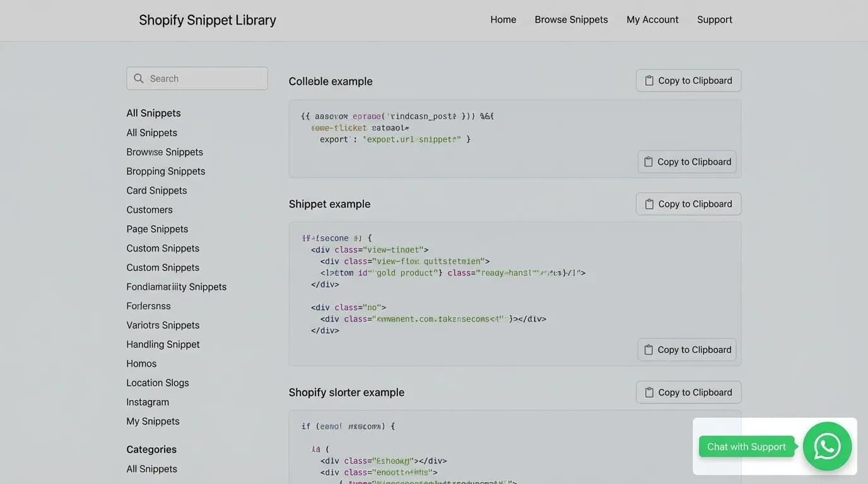The width and height of the screenshot is (868, 484).
Task: Open Homos sidebar link
Action: (141, 364)
